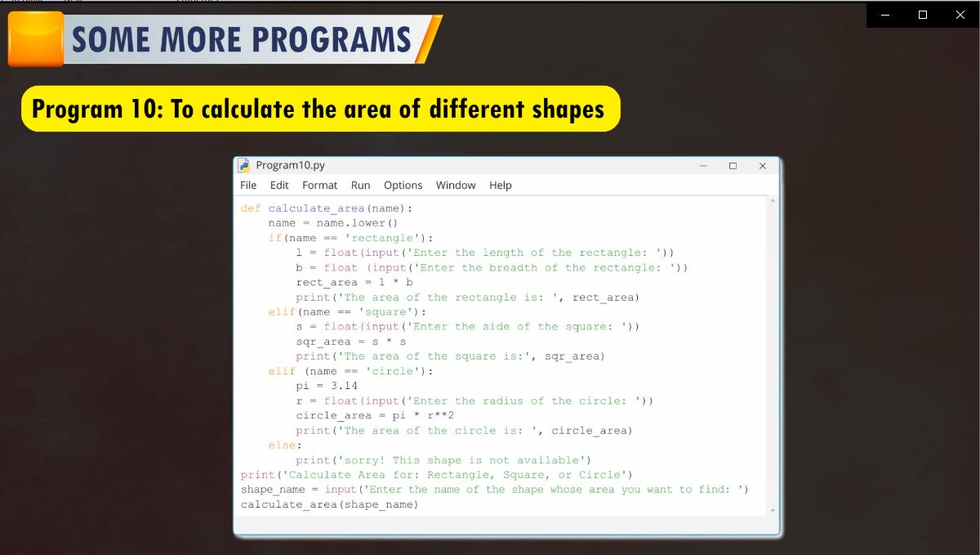
Task: Click the yellow 'Program 10' title banner
Action: click(320, 109)
